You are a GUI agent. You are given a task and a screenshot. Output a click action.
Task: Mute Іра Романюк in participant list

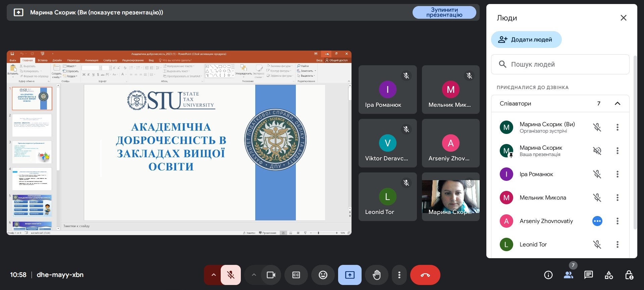pos(597,174)
